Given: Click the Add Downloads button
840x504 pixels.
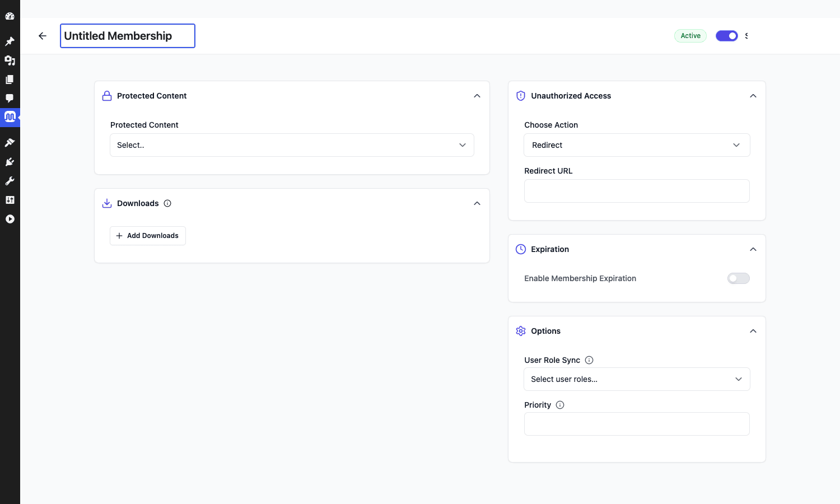Looking at the screenshot, I should point(148,236).
